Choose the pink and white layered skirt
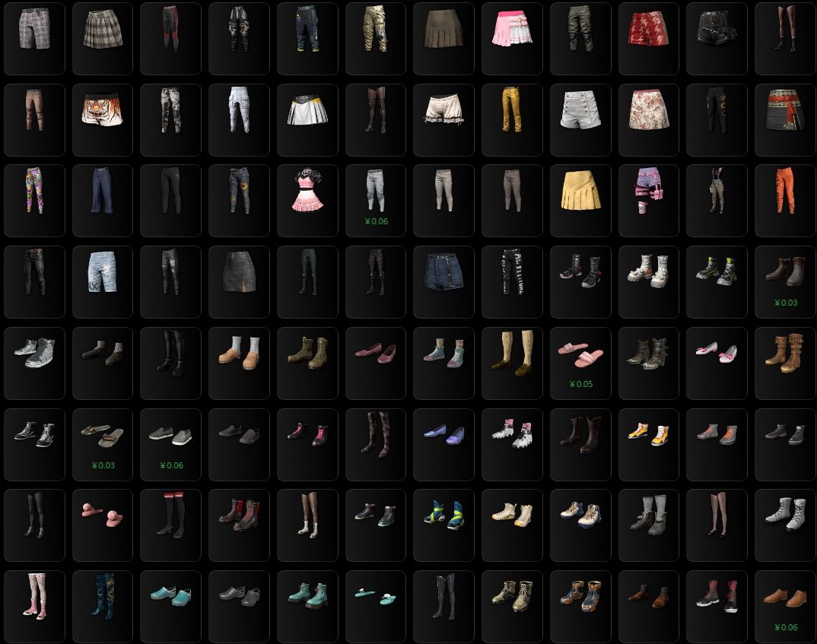 click(x=512, y=29)
